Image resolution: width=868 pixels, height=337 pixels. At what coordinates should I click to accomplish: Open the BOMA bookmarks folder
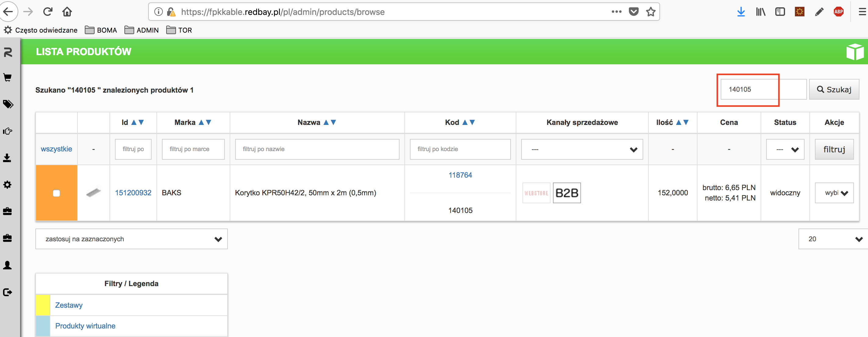click(x=101, y=30)
